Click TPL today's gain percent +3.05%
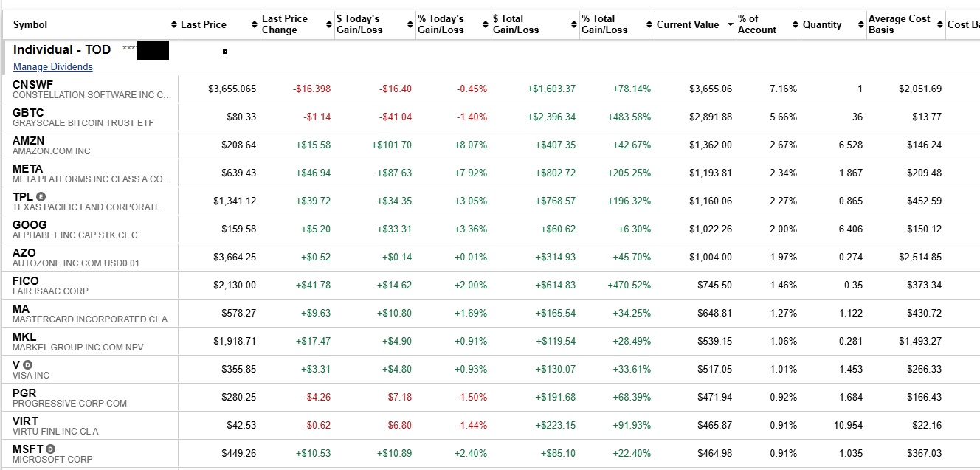The width and height of the screenshot is (980, 470). pyautogui.click(x=471, y=201)
